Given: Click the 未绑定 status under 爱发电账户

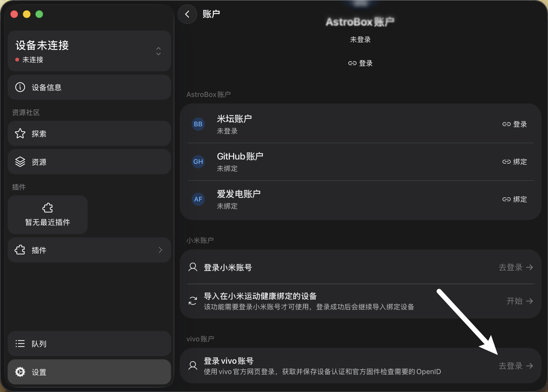Looking at the screenshot, I should 227,206.
